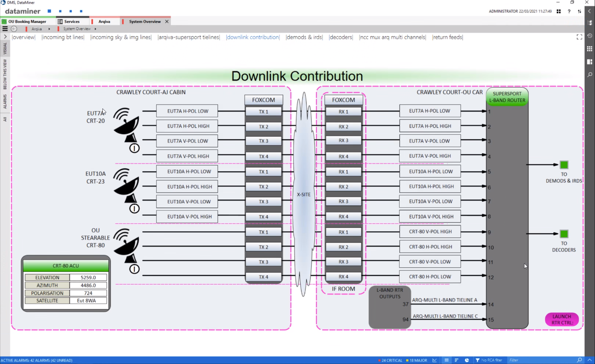Click the Supersport L-Band Router header

point(507,97)
